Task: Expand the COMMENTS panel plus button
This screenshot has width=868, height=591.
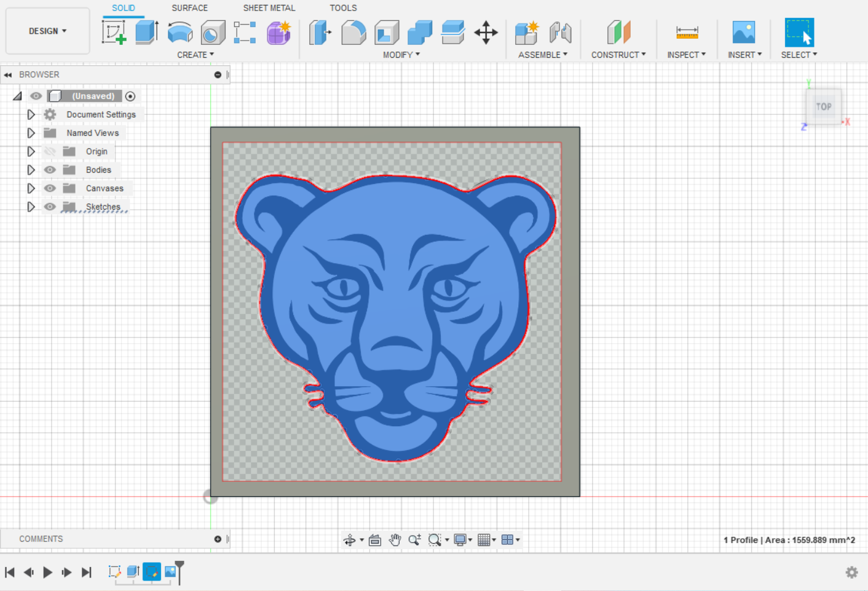Action: coord(218,539)
